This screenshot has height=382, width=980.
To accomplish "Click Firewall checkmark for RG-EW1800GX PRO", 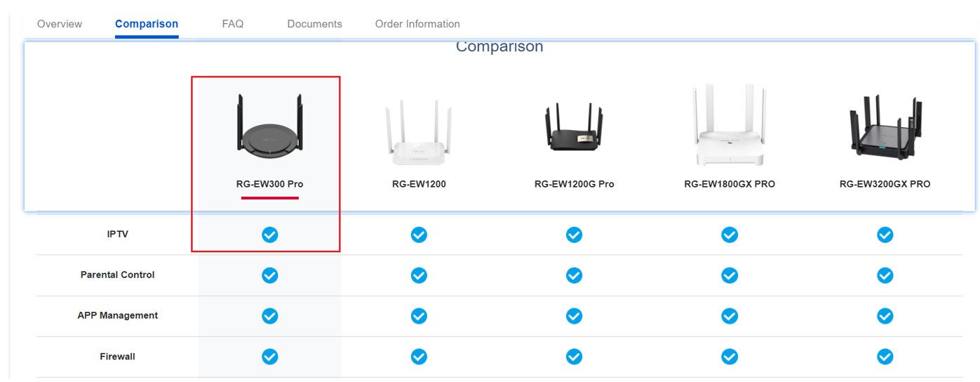I will click(x=730, y=357).
